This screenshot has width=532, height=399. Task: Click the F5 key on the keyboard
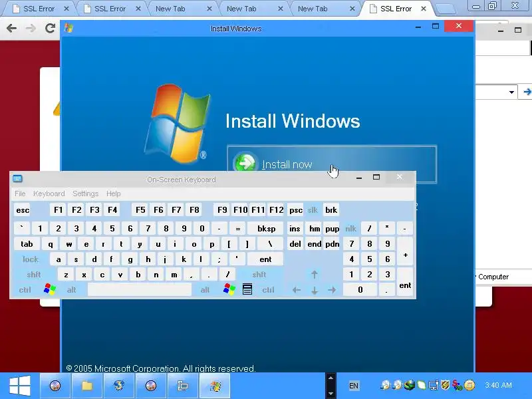coord(140,210)
